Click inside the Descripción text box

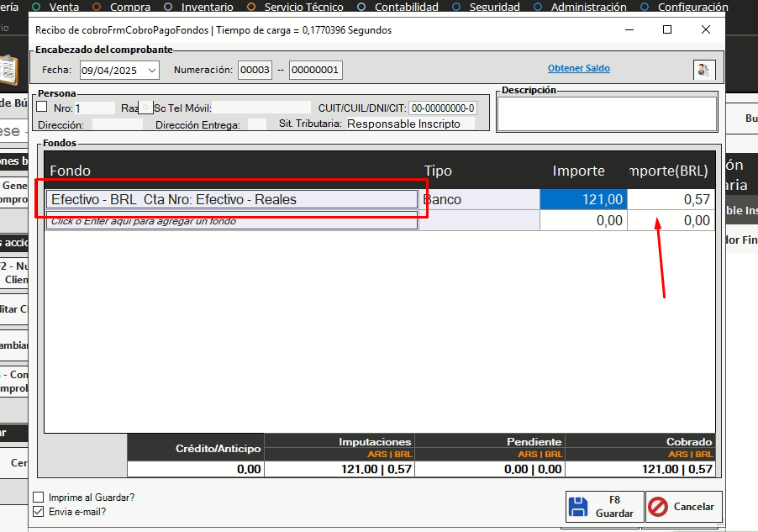(x=606, y=114)
